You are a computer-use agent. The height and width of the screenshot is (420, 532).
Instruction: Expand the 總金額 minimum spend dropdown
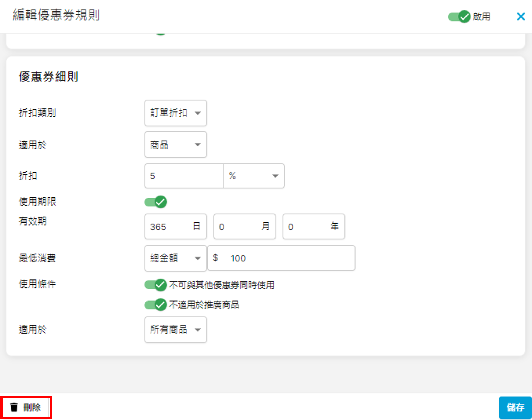(x=176, y=258)
